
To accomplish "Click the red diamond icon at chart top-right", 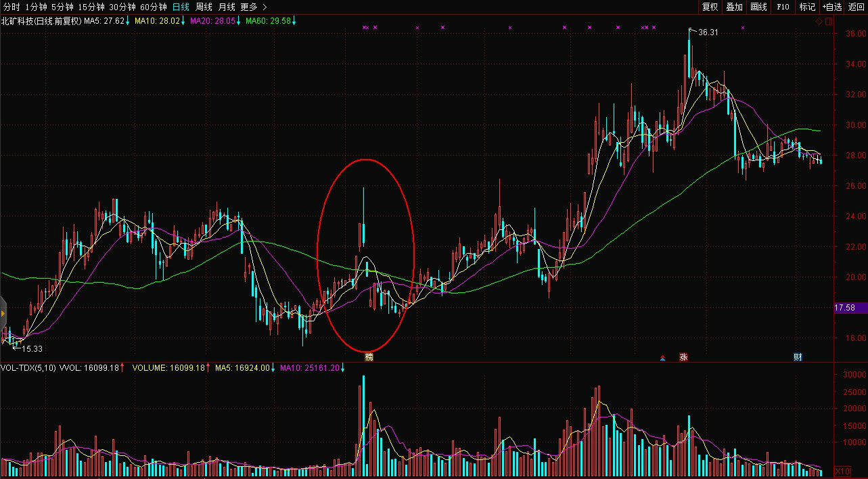I will (x=819, y=21).
